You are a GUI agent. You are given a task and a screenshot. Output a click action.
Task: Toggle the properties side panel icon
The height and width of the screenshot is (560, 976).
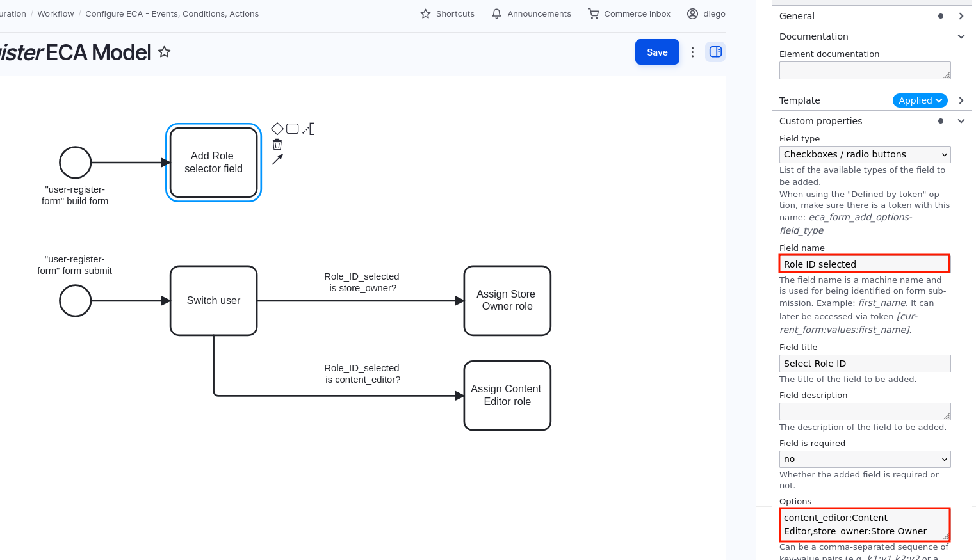(x=715, y=52)
